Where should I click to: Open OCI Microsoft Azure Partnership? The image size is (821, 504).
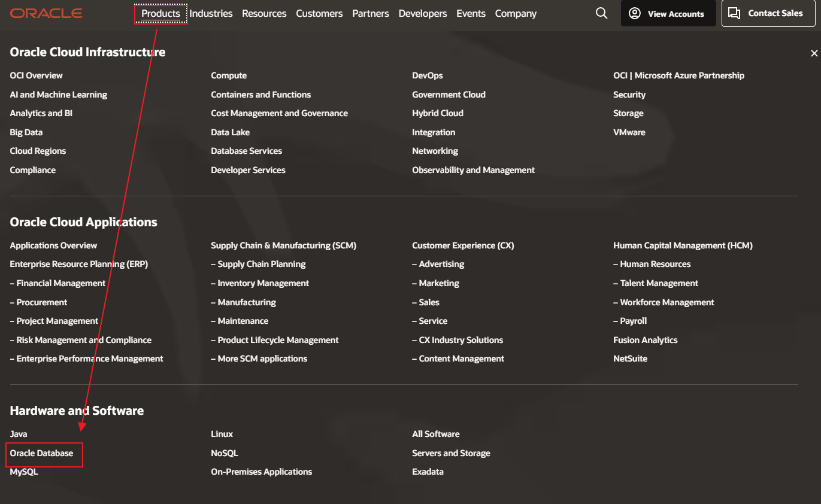click(x=679, y=75)
